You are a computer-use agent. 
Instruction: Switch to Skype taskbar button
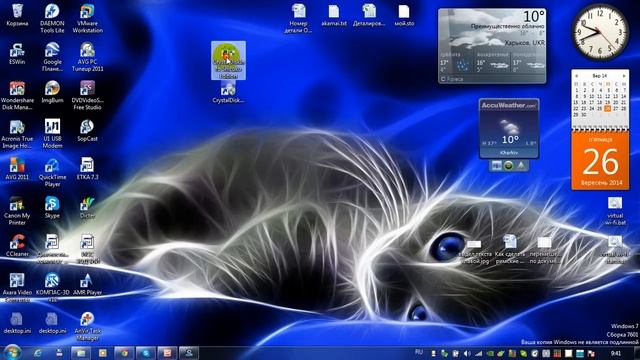pyautogui.click(x=146, y=353)
